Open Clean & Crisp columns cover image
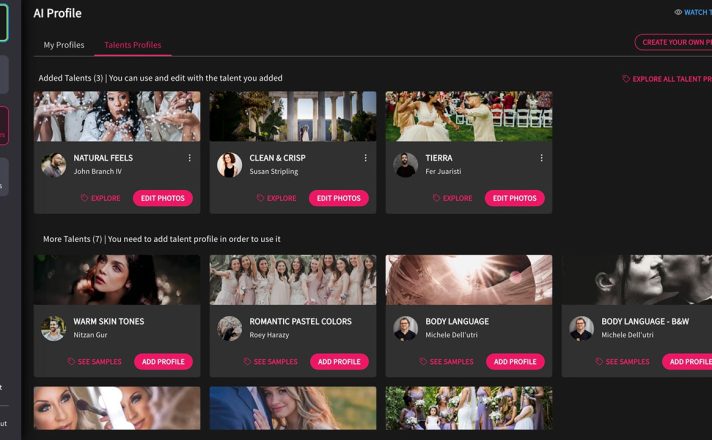712x440 pixels. tap(293, 116)
